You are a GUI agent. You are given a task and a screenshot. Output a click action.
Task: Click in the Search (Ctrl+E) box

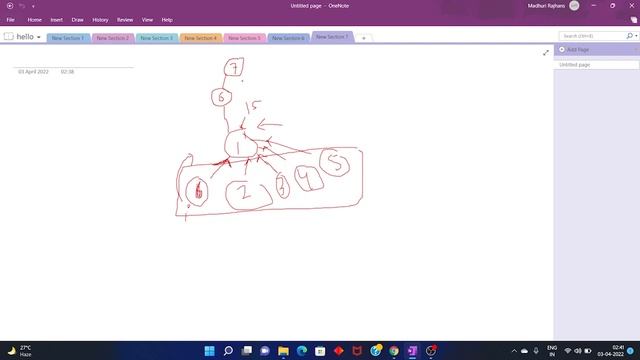[592, 36]
